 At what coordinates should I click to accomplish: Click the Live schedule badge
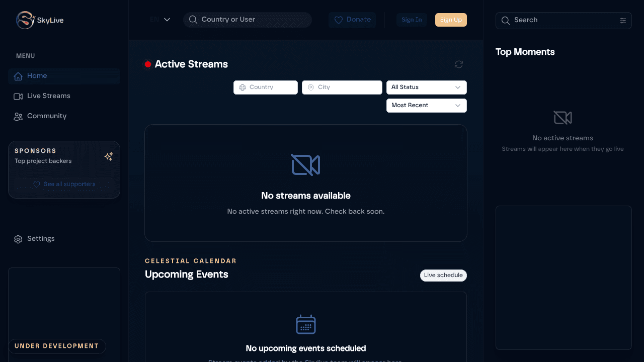click(443, 276)
